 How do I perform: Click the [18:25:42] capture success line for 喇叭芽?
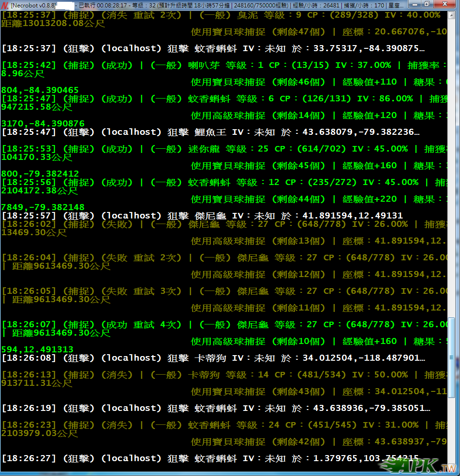(224, 65)
